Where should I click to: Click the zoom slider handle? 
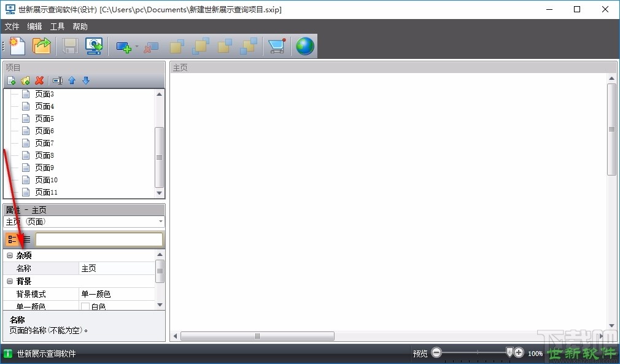510,352
